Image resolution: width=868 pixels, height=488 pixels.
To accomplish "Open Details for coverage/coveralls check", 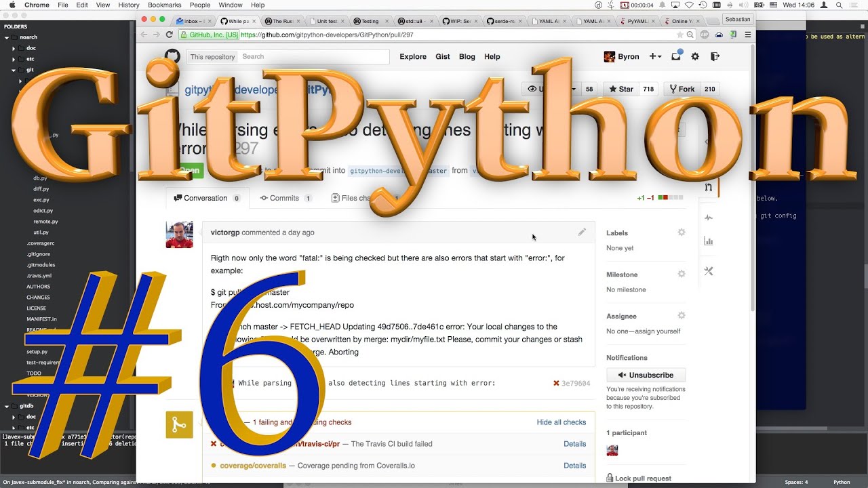I will pyautogui.click(x=575, y=466).
